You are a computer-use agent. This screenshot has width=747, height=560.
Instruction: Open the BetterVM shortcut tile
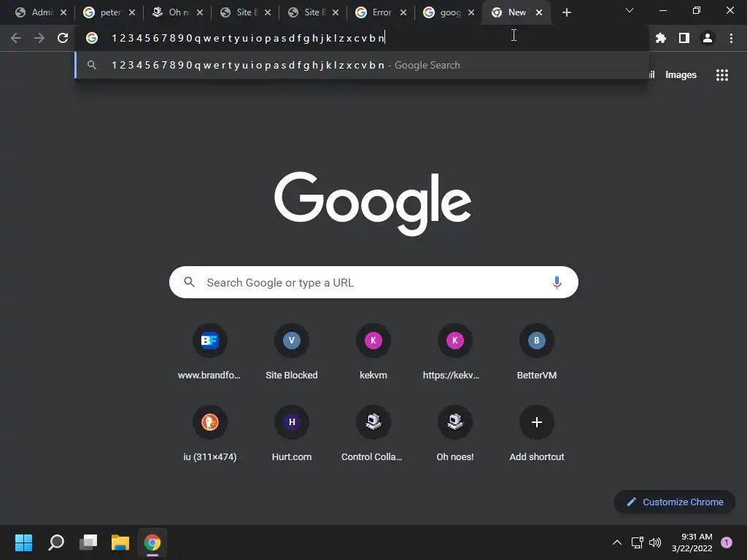coord(536,354)
